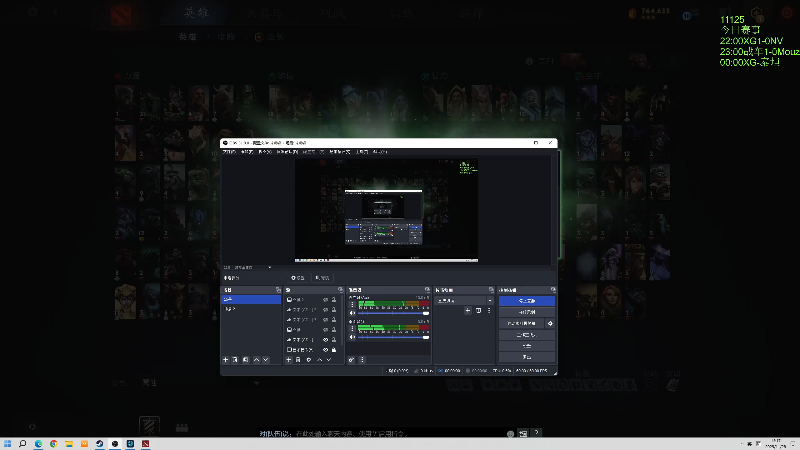800x450 pixels.
Task: Open the OBS Edit menu
Action: click(247, 152)
